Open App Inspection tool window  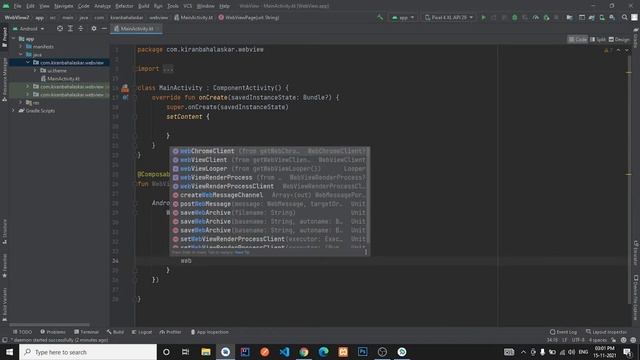210,332
